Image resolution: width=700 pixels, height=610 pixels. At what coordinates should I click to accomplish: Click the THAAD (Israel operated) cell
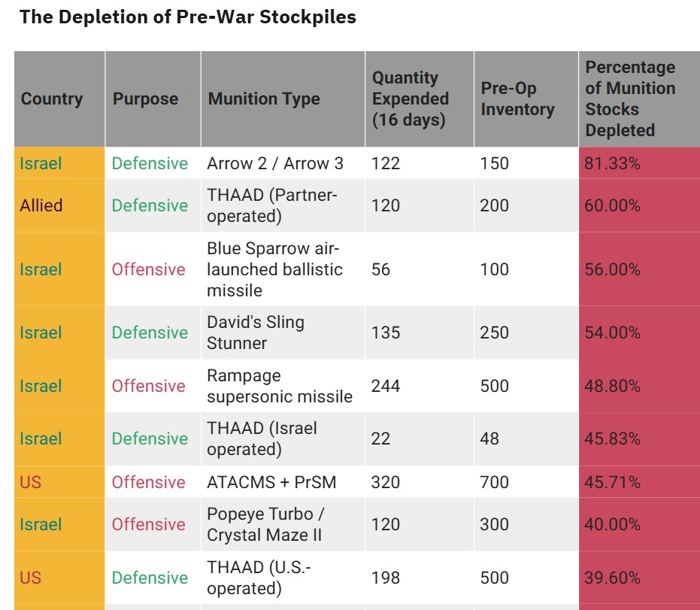point(262,439)
